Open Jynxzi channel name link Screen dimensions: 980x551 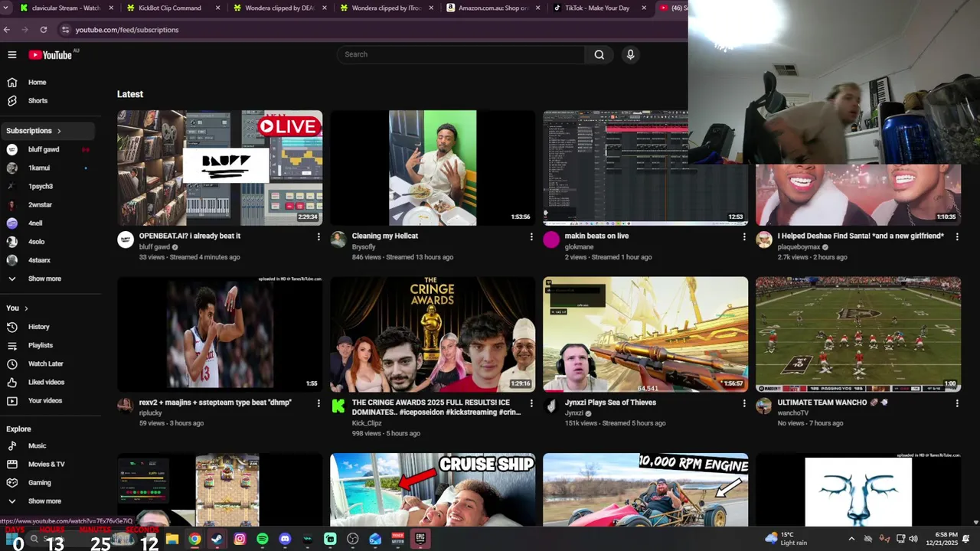point(574,413)
